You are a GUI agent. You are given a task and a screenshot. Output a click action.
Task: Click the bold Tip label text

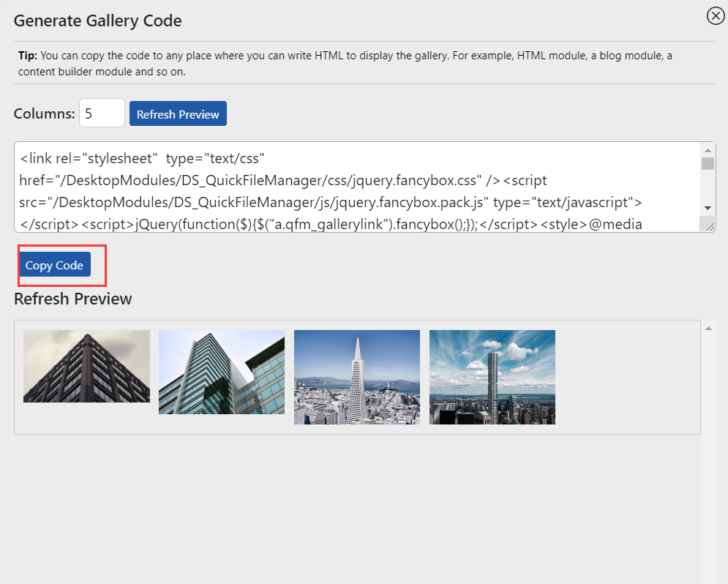[x=27, y=56]
